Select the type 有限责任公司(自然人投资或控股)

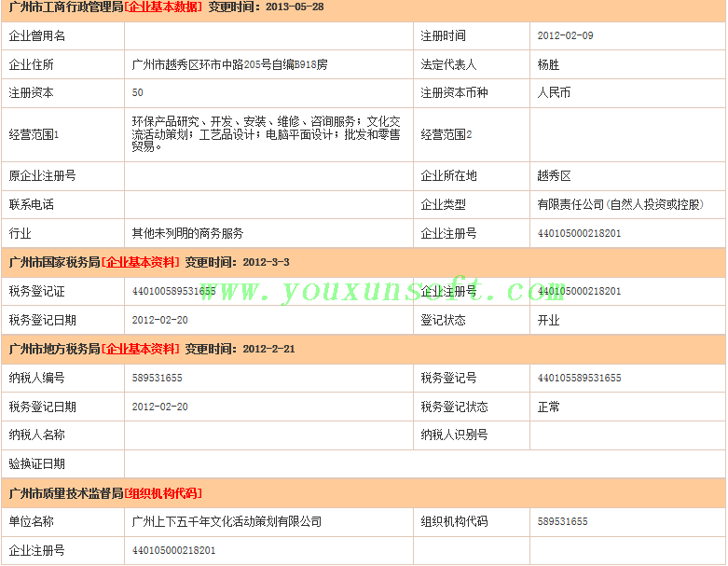pyautogui.click(x=620, y=204)
